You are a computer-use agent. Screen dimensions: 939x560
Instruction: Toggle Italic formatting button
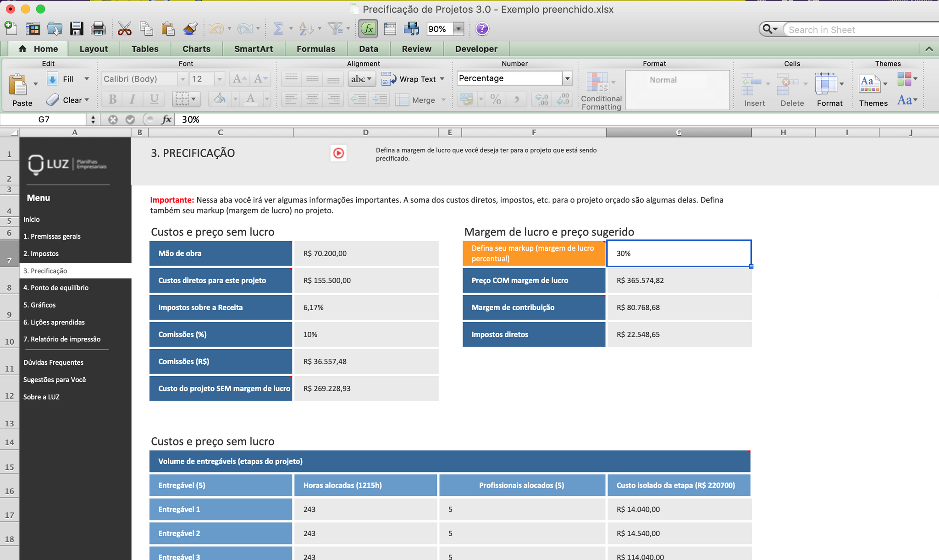pos(133,99)
